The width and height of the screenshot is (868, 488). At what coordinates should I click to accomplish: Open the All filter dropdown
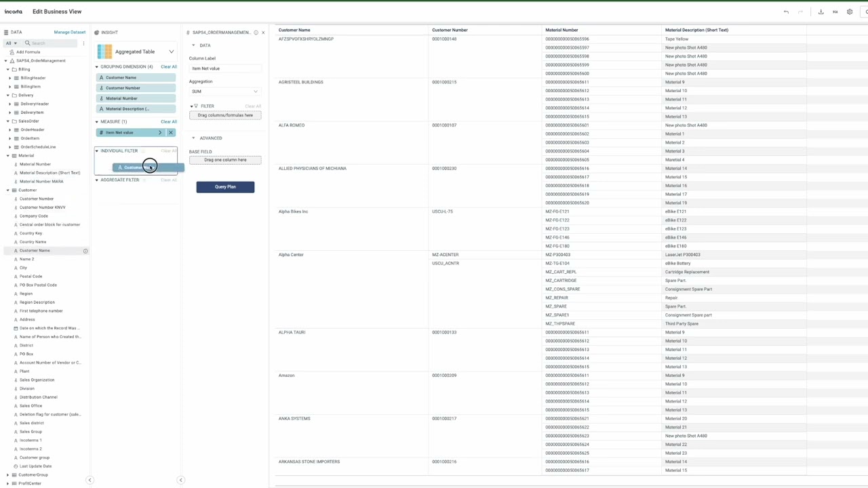(11, 43)
